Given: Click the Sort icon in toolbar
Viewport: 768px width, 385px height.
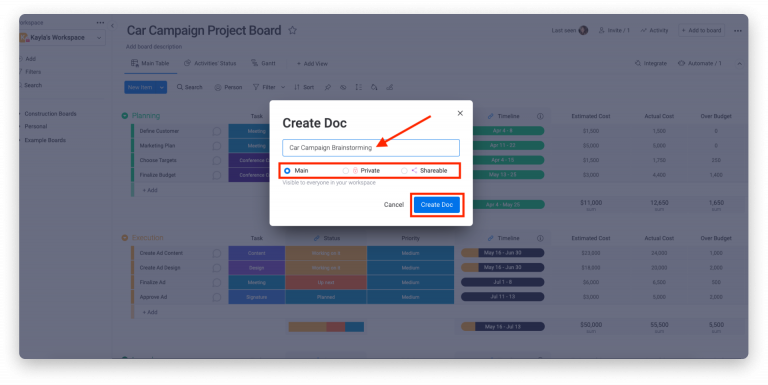Looking at the screenshot, I should pos(297,87).
